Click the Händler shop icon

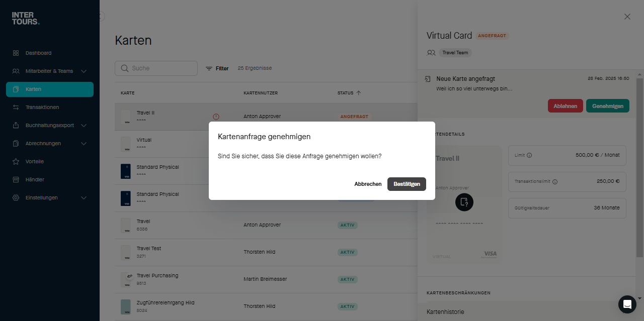pyautogui.click(x=16, y=179)
